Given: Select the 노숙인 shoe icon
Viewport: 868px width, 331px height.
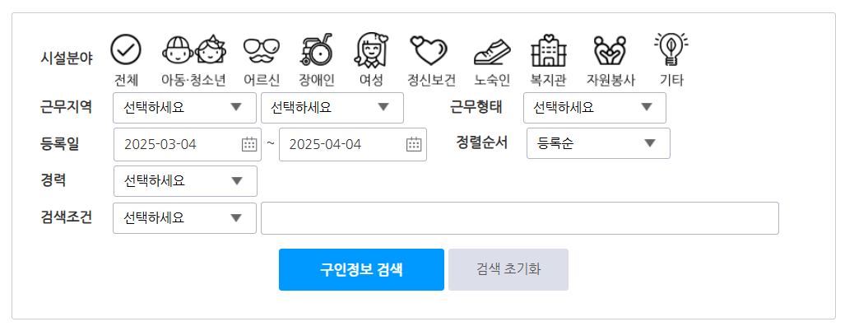Looking at the screenshot, I should tap(492, 52).
